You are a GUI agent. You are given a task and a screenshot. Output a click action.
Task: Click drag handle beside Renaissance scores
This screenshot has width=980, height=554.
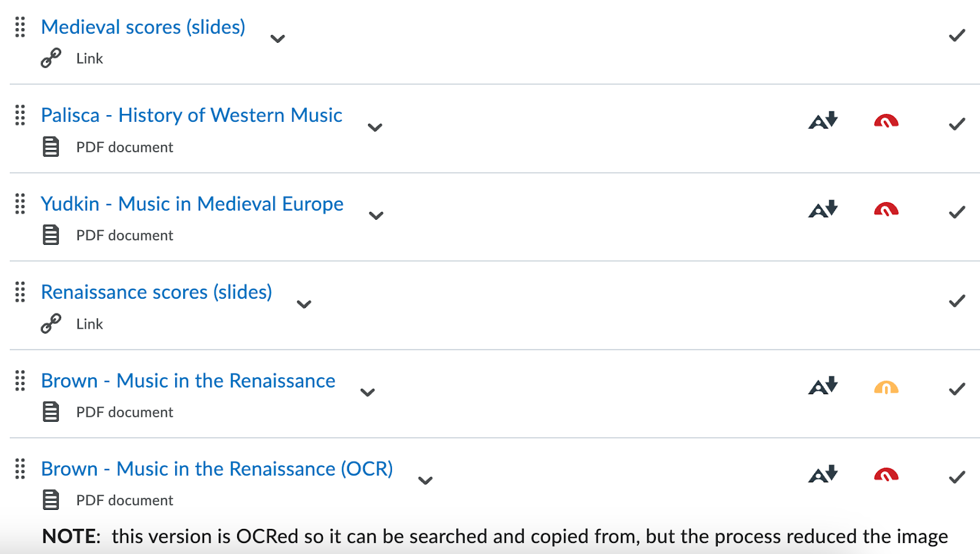(x=20, y=292)
